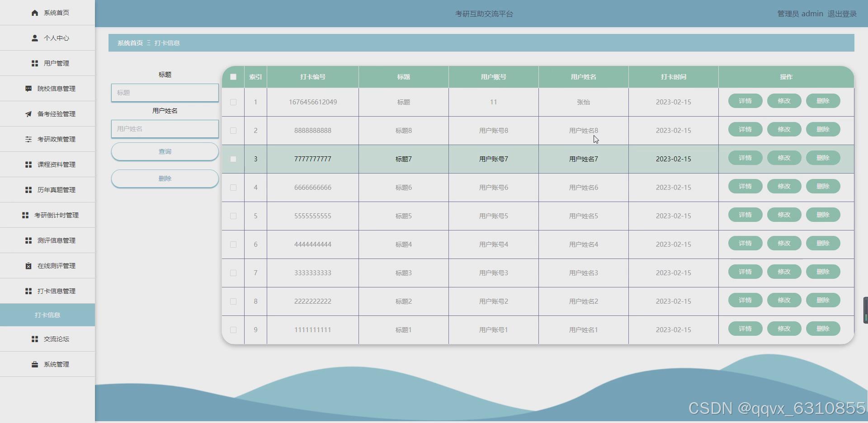The width and height of the screenshot is (868, 423).
Task: Expand the 在线测评管理 sidebar menu
Action: pyautogui.click(x=47, y=266)
